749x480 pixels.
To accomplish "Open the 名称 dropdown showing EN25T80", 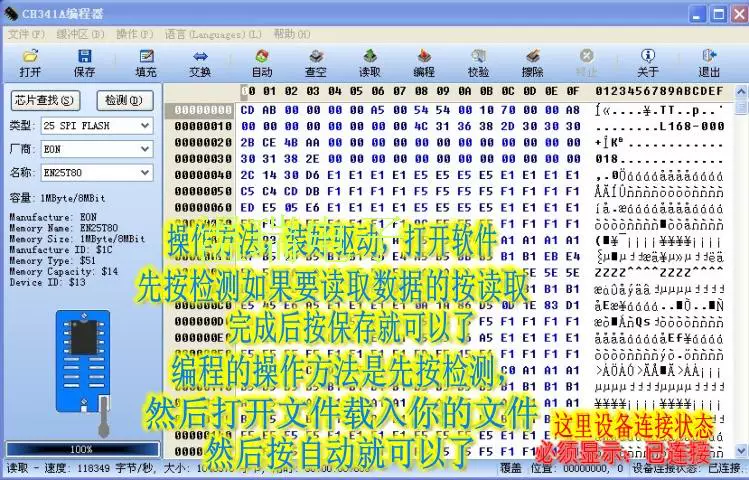I will click(97, 172).
